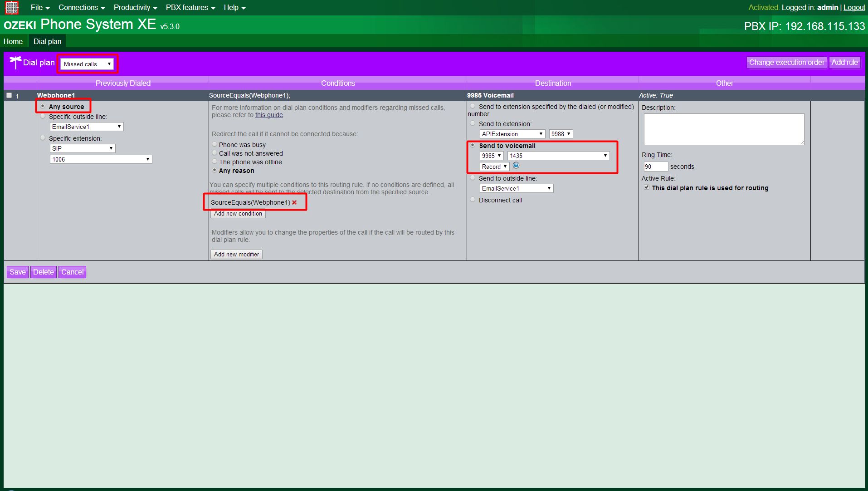The height and width of the screenshot is (491, 868).
Task: Select Any reason radio button
Action: 215,170
